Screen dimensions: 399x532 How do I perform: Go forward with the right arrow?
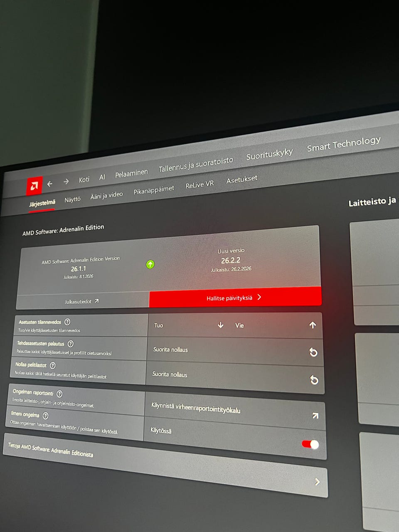coord(66,181)
